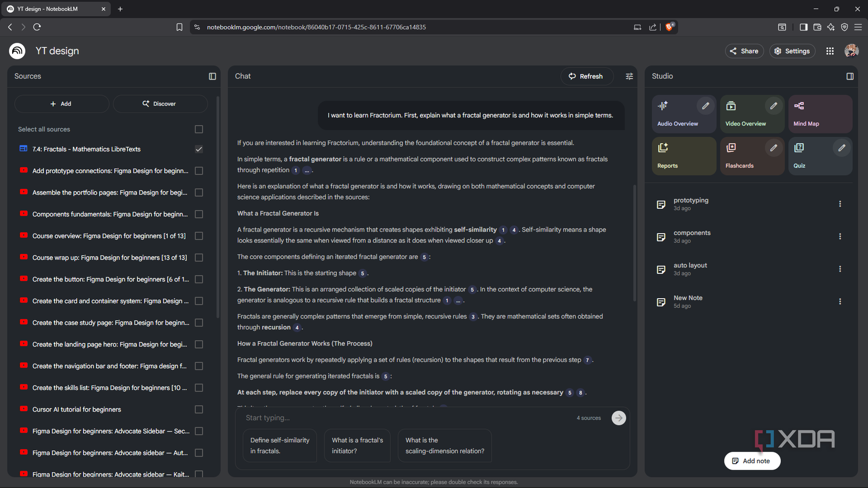Click the Add note button
Viewport: 868px width, 488px height.
coord(752,461)
